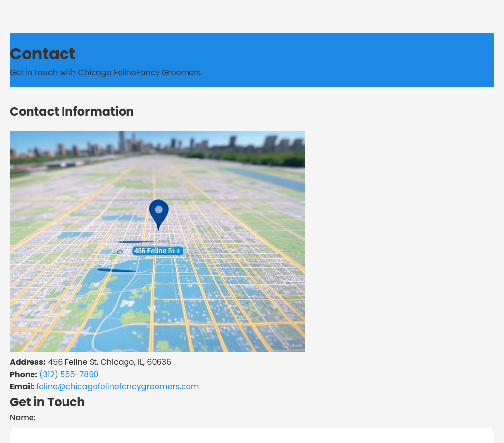This screenshot has width=504, height=443.
Task: Click the "Get in Touch" form heading
Action: [47, 402]
